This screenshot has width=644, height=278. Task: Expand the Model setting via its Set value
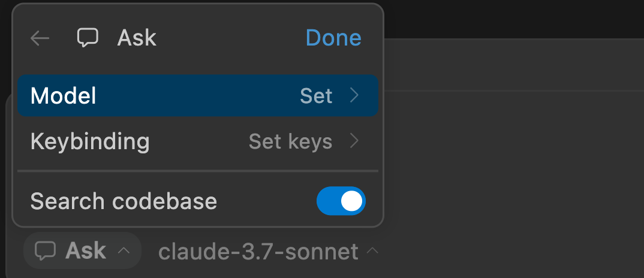point(316,96)
